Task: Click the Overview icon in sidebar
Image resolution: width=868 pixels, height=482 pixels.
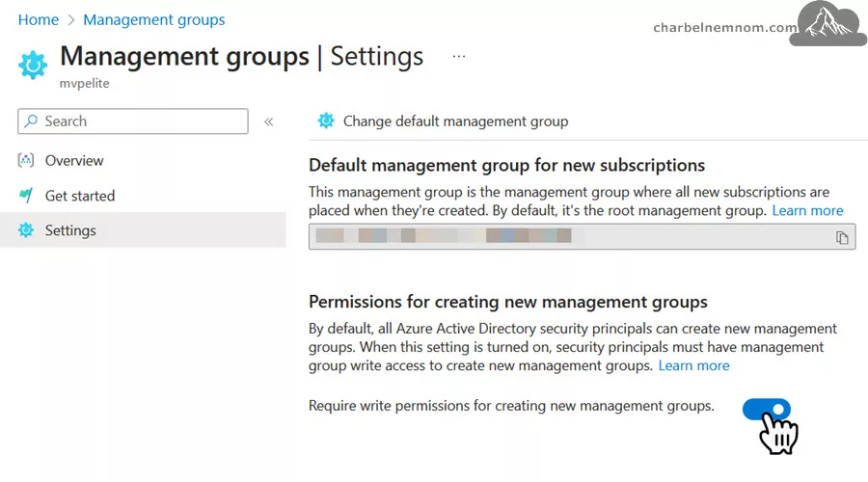Action: (26, 160)
